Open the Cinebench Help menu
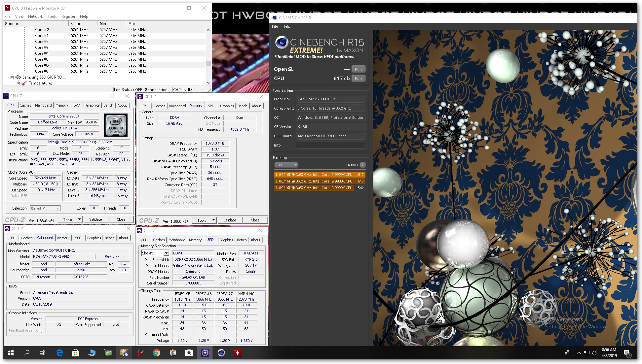Image resolution: width=642 pixels, height=364 pixels. [286, 26]
